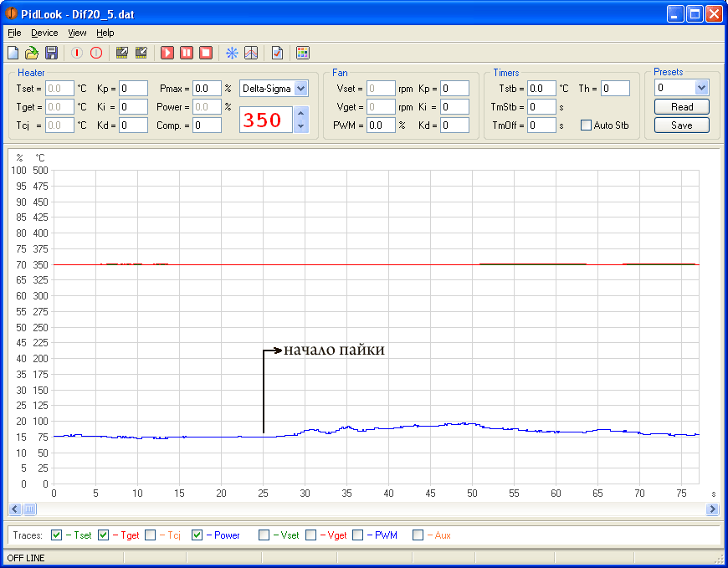Click the Th input field
728x568 pixels.
(616, 88)
